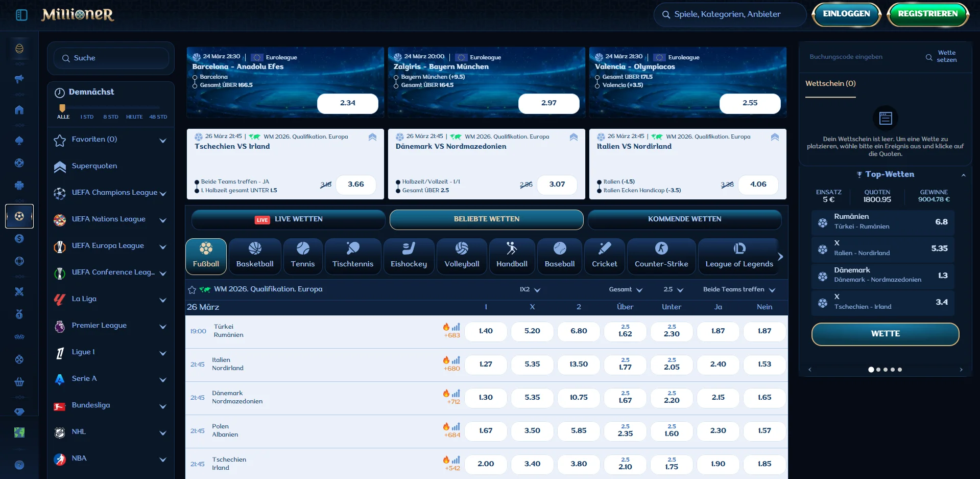The height and width of the screenshot is (479, 980).
Task: Select the Tennis sport category
Action: (302, 256)
